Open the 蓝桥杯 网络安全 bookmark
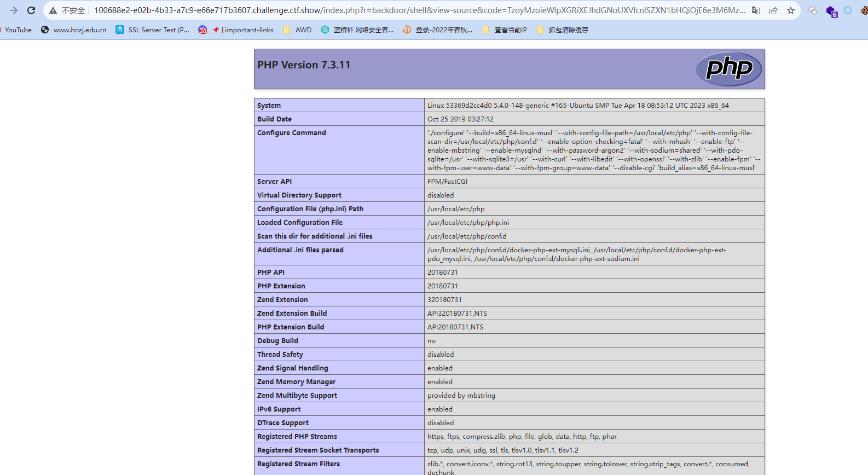This screenshot has height=475, width=868. [x=357, y=30]
